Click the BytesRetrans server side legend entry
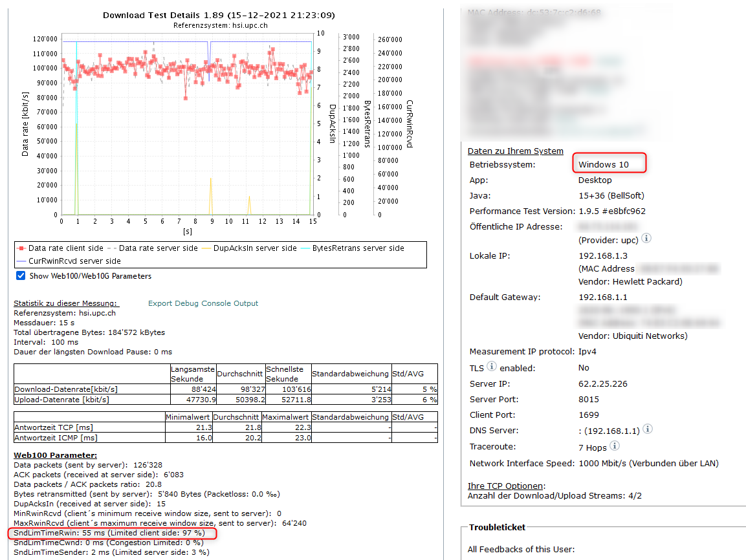Viewport: 746px width, 560px height. click(358, 248)
